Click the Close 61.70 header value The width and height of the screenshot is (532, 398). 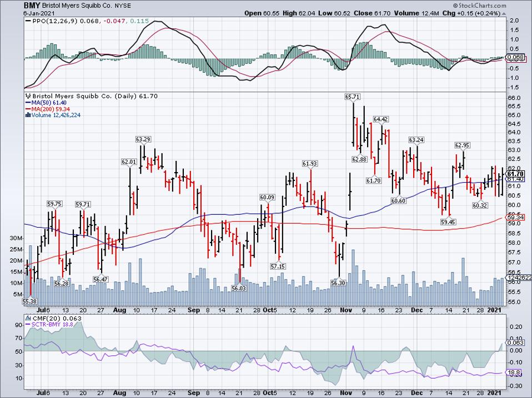372,13
